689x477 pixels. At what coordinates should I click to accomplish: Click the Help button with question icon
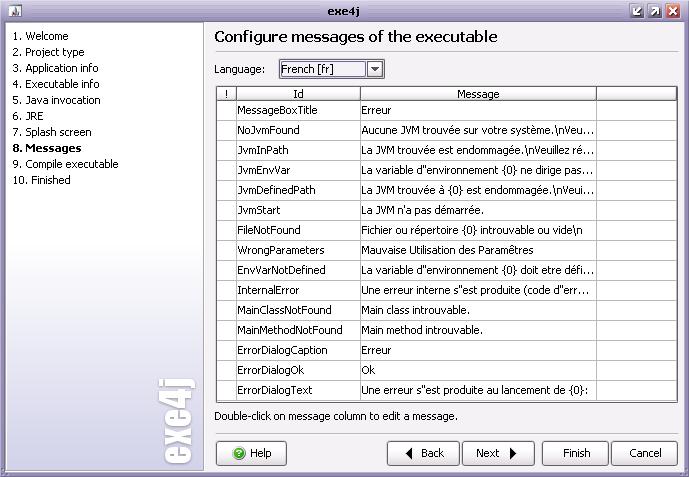click(x=251, y=453)
